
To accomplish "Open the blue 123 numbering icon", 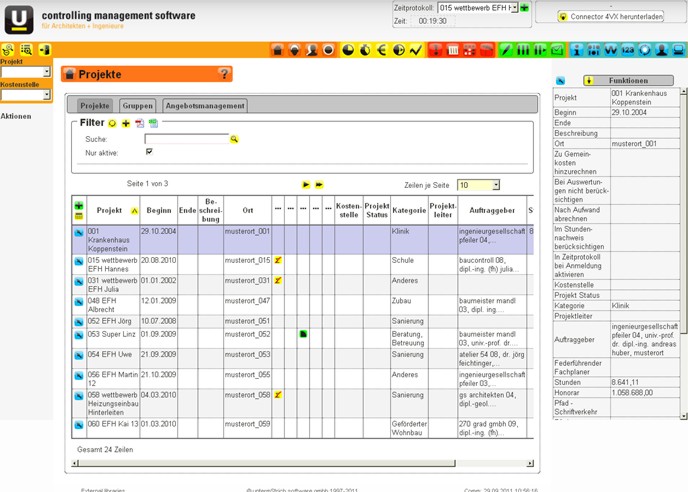I will [x=628, y=50].
